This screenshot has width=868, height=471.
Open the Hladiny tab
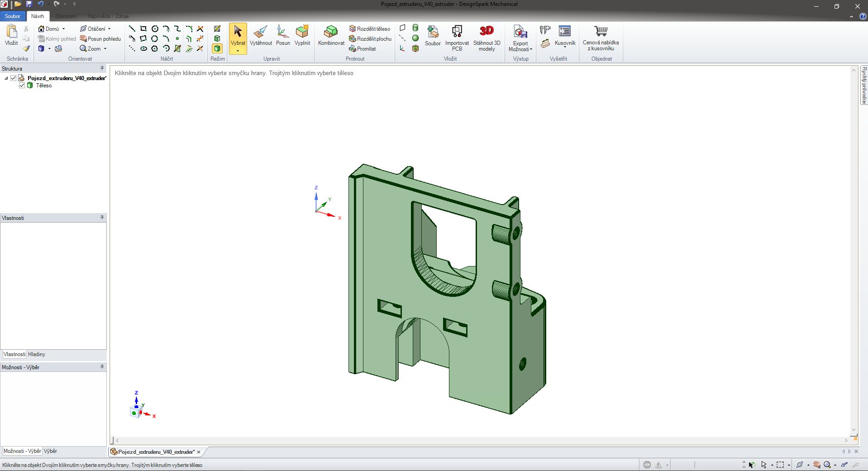point(37,354)
